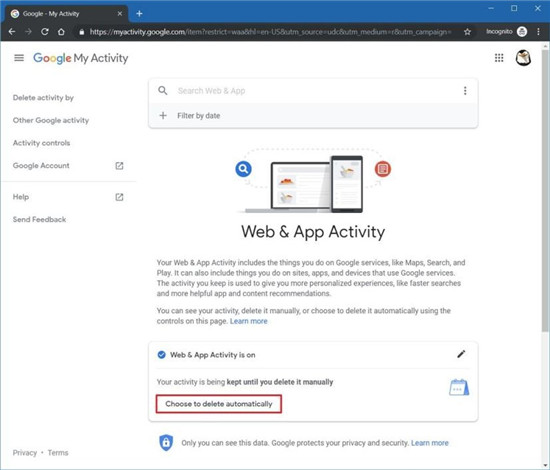Open search bar more options menu
The width and height of the screenshot is (550, 470).
click(465, 91)
